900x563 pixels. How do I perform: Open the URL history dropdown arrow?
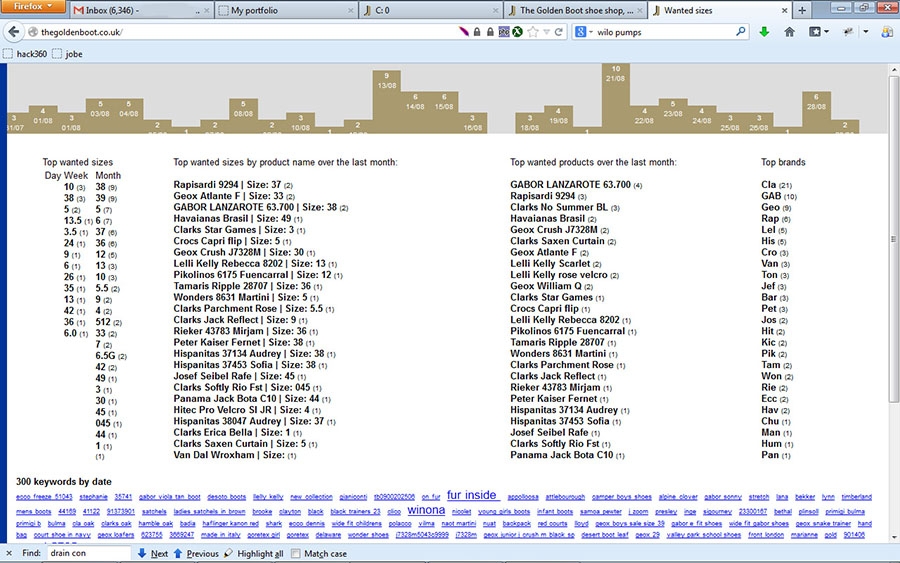546,33
